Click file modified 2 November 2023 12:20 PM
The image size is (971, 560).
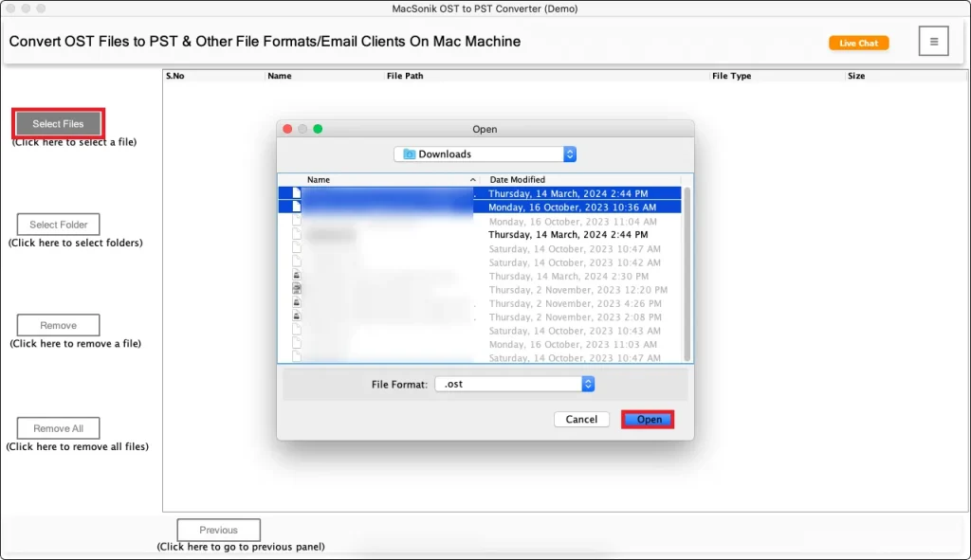tap(577, 290)
